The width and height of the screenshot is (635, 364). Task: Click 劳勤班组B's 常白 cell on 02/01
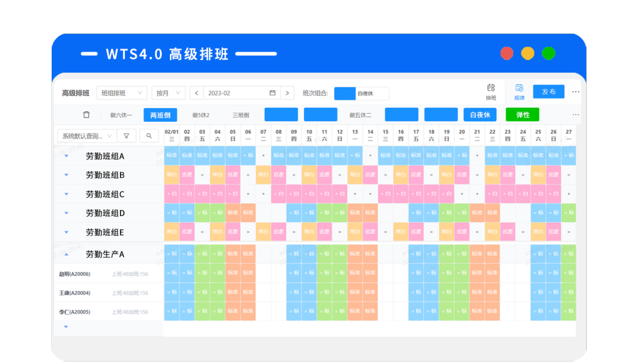[x=171, y=175]
